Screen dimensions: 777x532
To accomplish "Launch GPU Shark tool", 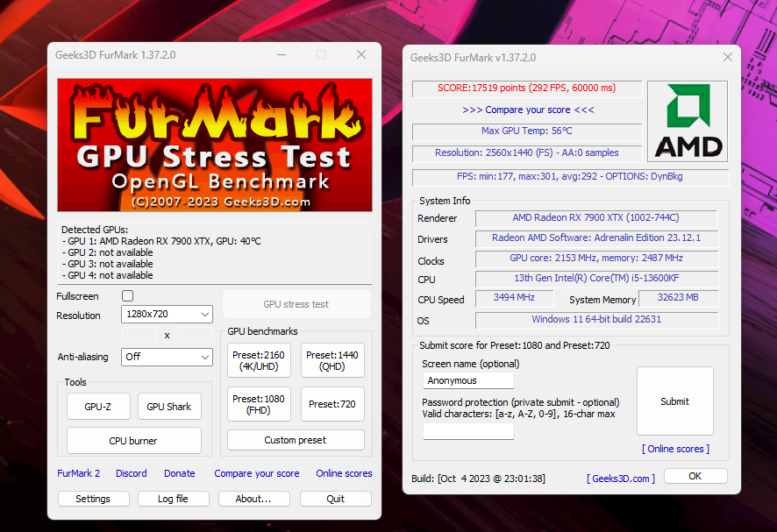I will pyautogui.click(x=169, y=406).
